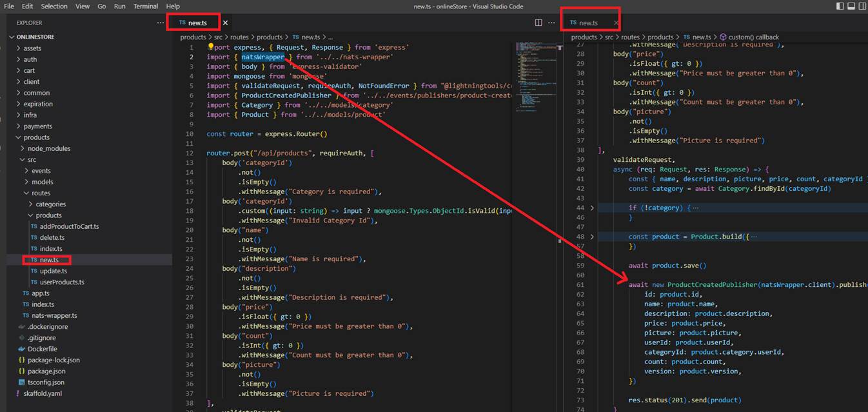Expand the folded Product.build block on line 48
This screenshot has height=412, width=868.
tap(592, 237)
